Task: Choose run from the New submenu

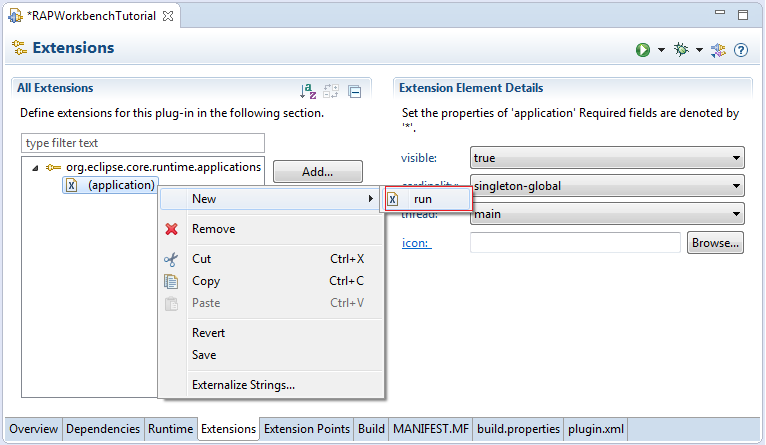Action: click(428, 199)
